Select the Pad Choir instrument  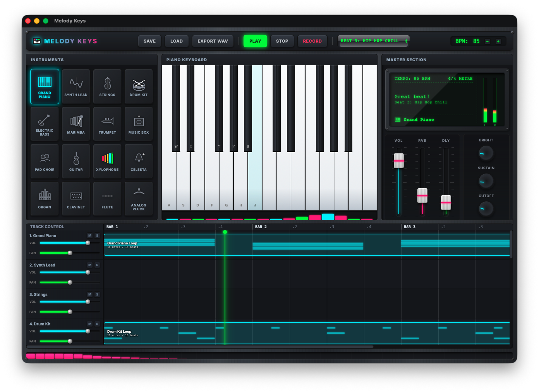(45, 161)
